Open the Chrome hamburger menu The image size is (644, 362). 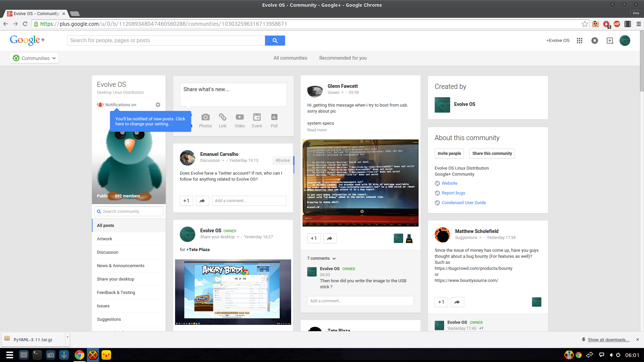638,24
